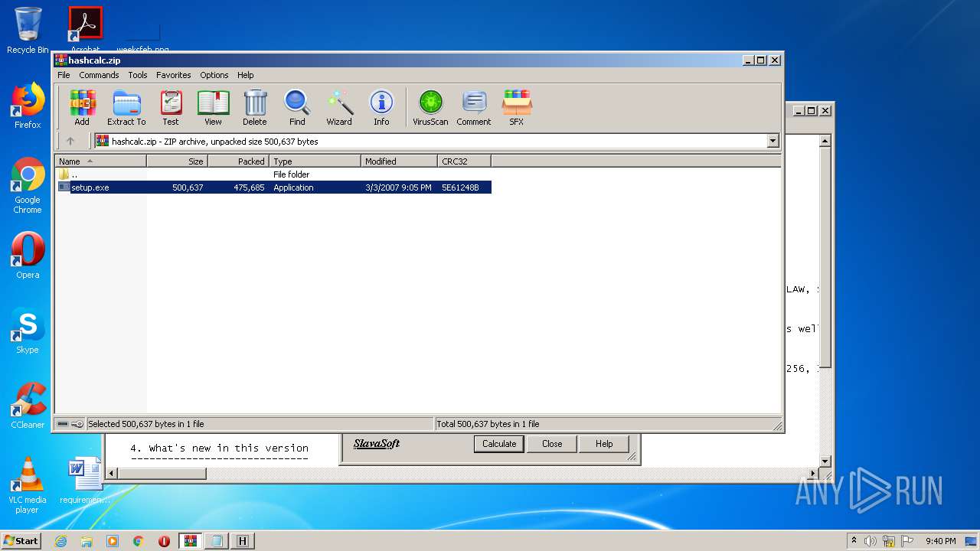Switch to HashCalc taskbar button
Screen dimensions: 980x551
point(243,541)
